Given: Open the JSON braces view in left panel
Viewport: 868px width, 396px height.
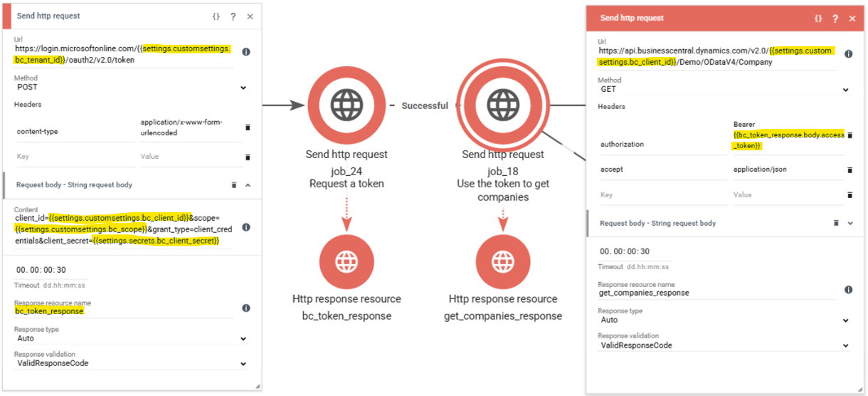Looking at the screenshot, I should click(x=216, y=16).
